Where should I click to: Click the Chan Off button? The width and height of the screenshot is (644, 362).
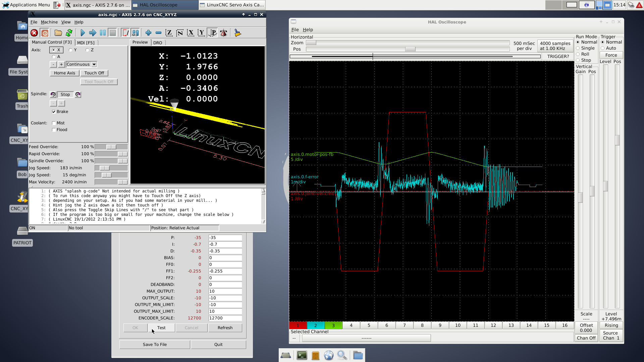point(586,338)
